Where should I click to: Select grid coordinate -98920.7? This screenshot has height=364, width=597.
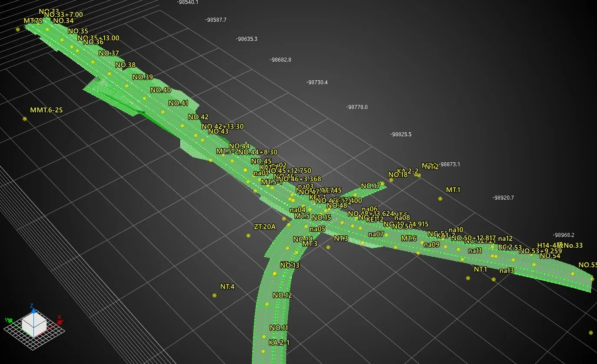pos(503,198)
